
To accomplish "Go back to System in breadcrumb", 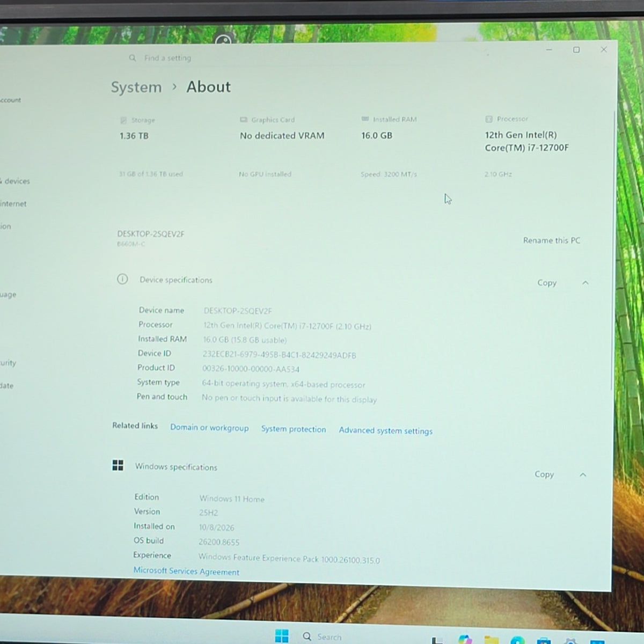I will click(136, 87).
